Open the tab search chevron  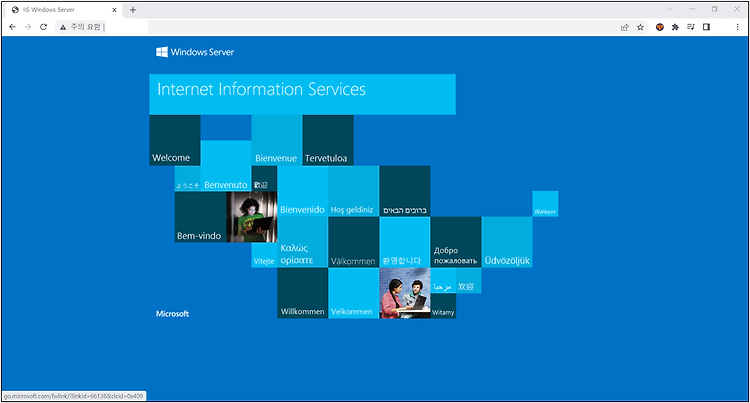pyautogui.click(x=670, y=9)
